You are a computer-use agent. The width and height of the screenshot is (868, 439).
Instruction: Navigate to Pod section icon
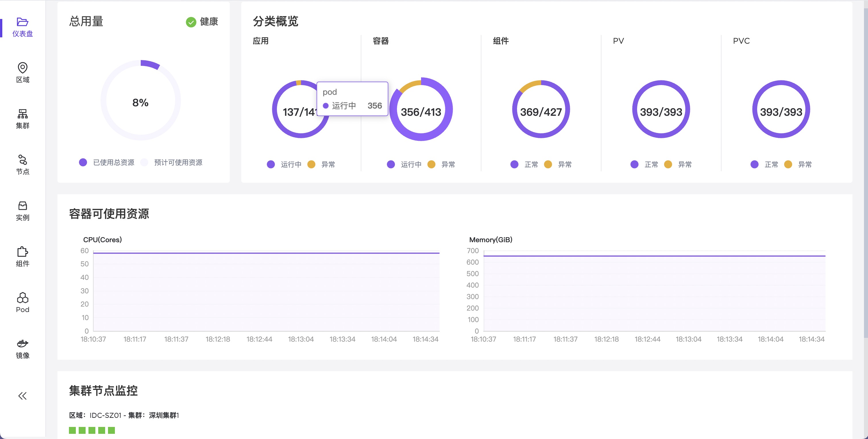tap(22, 298)
